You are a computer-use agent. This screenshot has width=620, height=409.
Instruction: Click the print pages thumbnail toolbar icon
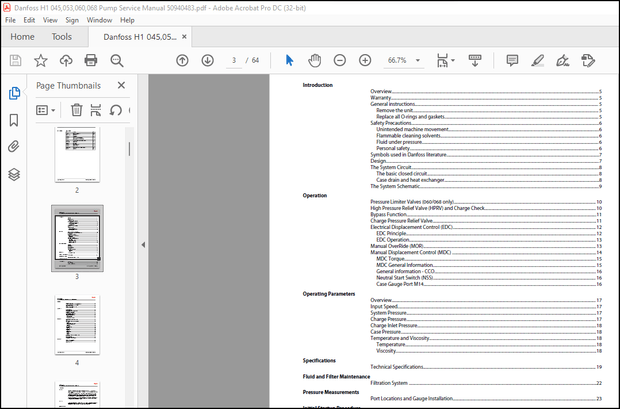point(96,110)
